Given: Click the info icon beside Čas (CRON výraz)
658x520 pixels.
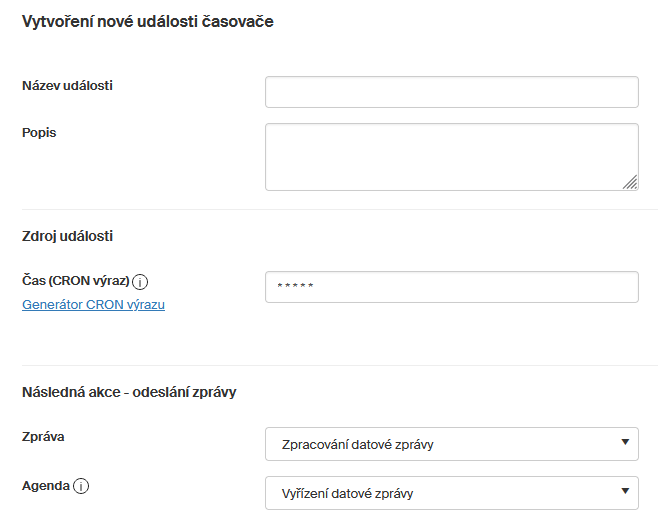Looking at the screenshot, I should click(x=140, y=282).
